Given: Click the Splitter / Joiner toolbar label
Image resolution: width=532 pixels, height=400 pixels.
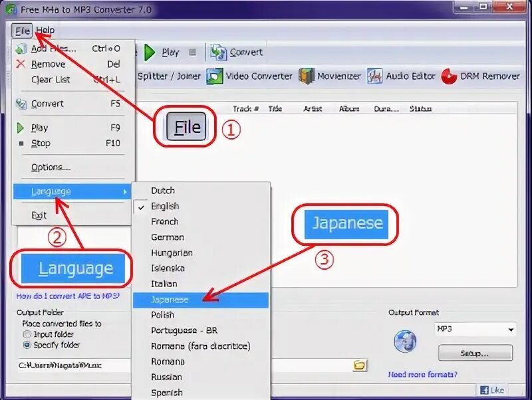Looking at the screenshot, I should 170,76.
